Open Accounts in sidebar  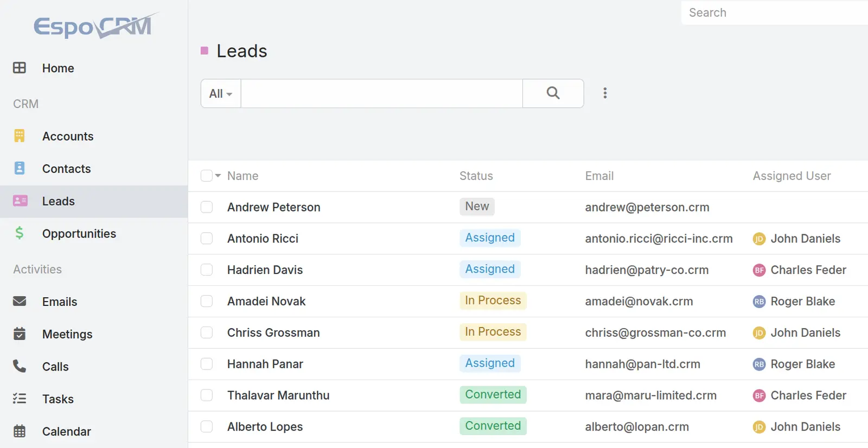[x=68, y=136]
